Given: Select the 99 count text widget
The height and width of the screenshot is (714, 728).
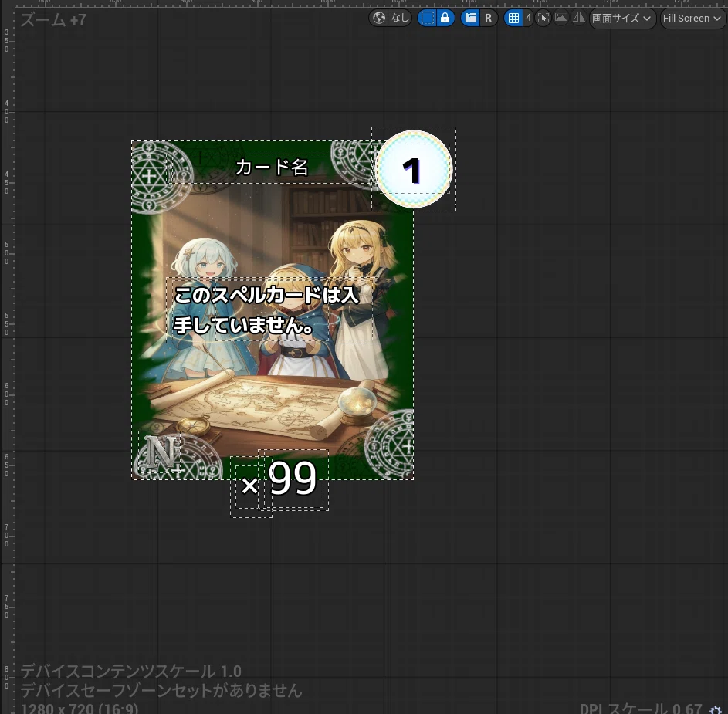Looking at the screenshot, I should coord(293,479).
